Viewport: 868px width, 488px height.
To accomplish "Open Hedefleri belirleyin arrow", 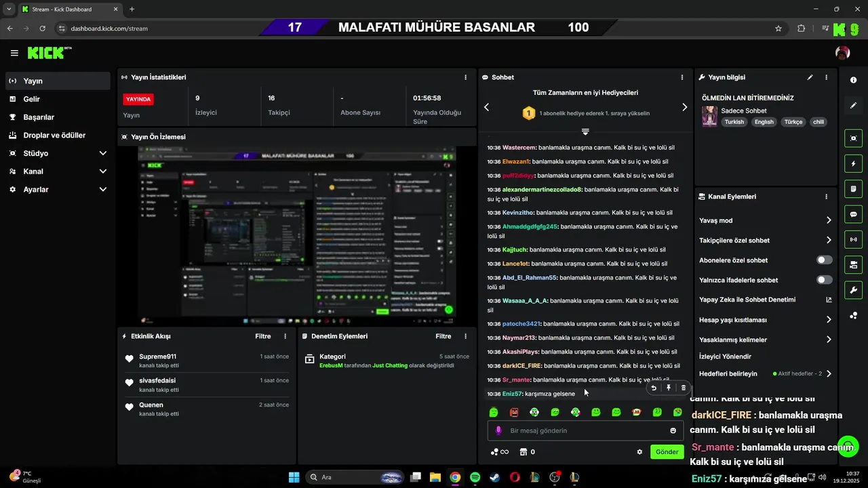I will (x=829, y=373).
